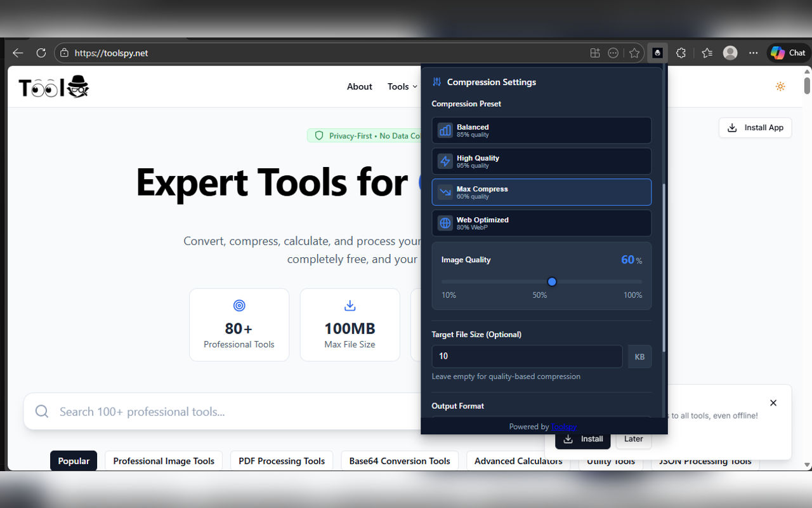The image size is (812, 508).
Task: Click the Web Optimized globe icon
Action: tap(445, 223)
